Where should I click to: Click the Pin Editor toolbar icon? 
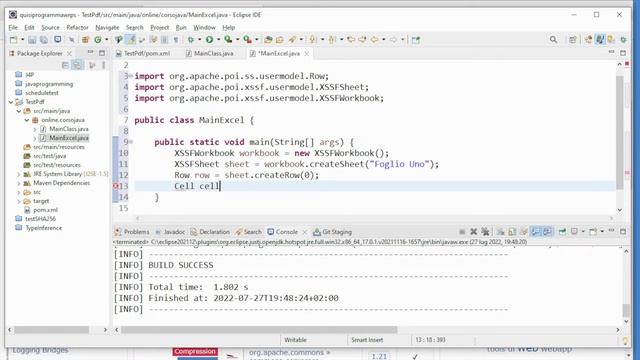[416, 40]
